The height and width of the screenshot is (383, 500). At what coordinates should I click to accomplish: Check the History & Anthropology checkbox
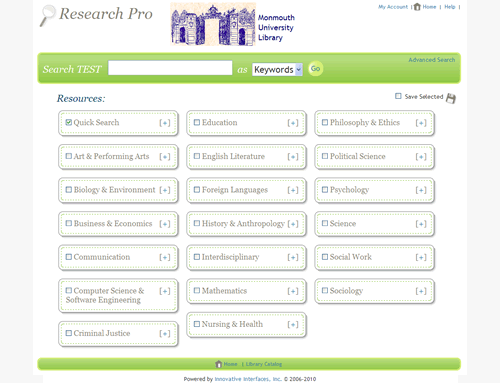[197, 223]
